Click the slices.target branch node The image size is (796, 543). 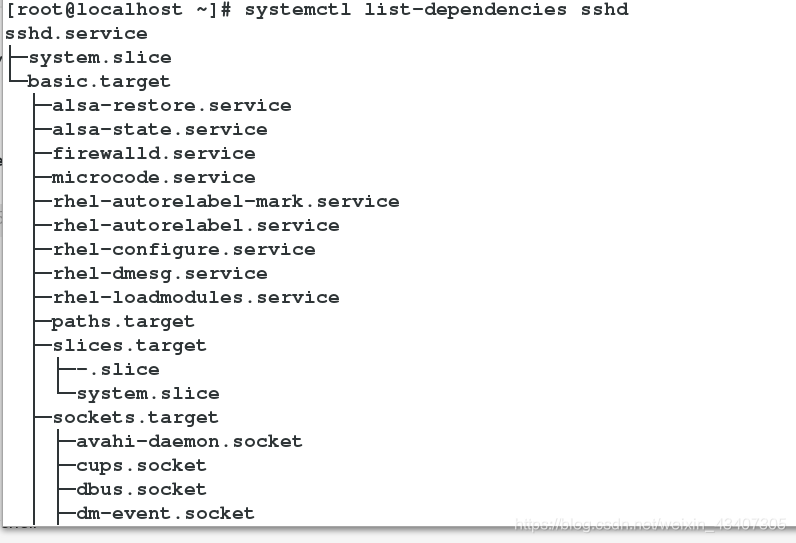[129, 346]
